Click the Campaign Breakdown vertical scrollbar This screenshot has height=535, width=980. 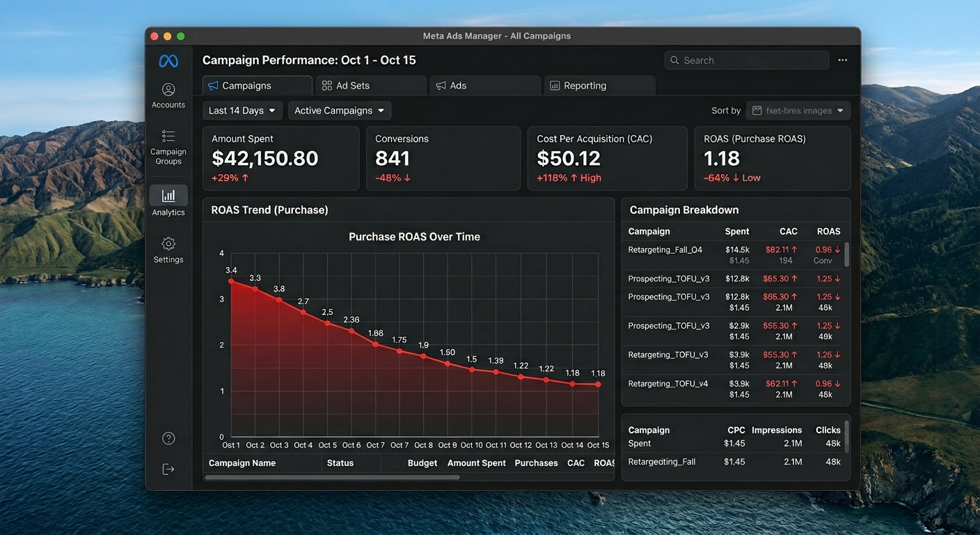tap(846, 254)
